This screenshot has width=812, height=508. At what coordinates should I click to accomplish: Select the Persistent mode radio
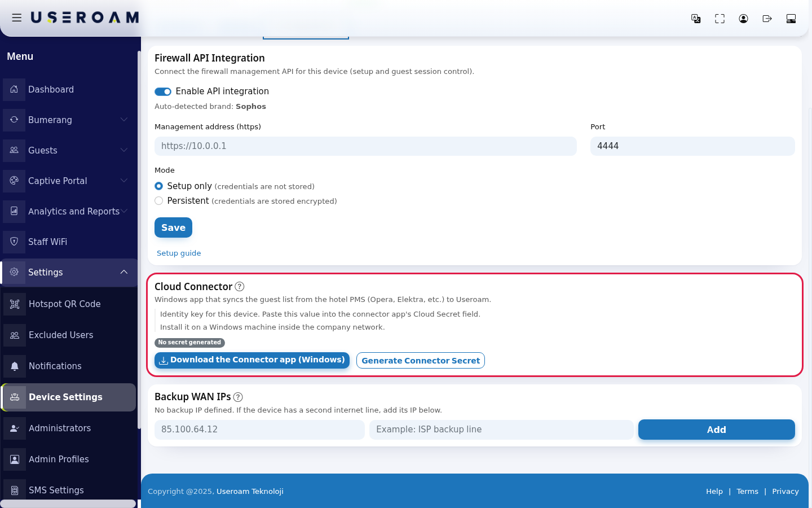coord(158,200)
